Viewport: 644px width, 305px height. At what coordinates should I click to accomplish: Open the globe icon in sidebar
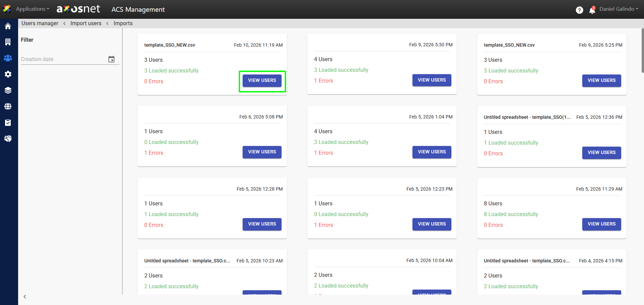[8, 106]
